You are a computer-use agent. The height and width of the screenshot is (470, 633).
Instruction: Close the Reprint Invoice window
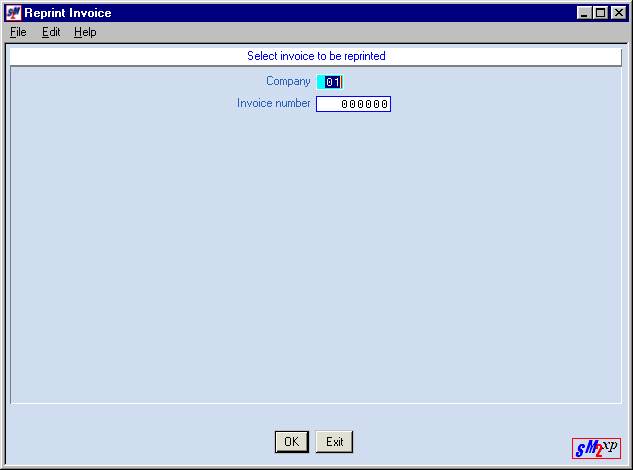618,13
